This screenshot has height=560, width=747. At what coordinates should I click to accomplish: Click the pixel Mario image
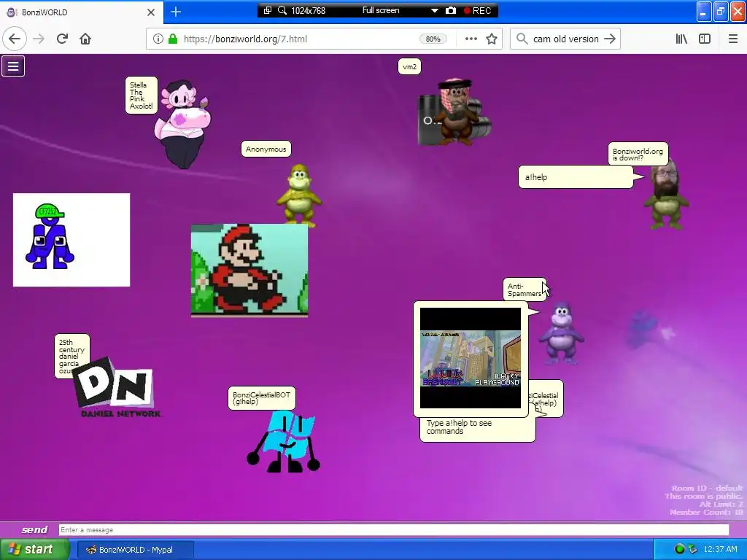point(249,270)
